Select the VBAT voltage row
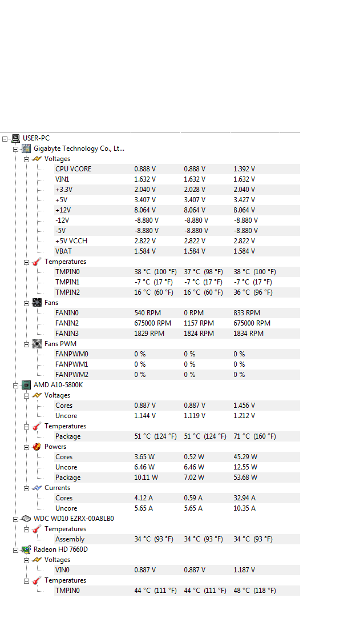 pos(177,251)
